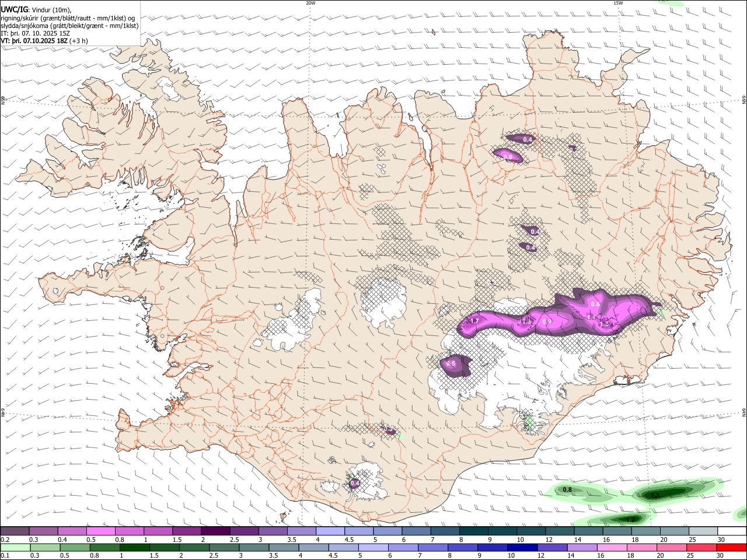Click the 'rigning/skúrir' legend description line

click(69, 17)
